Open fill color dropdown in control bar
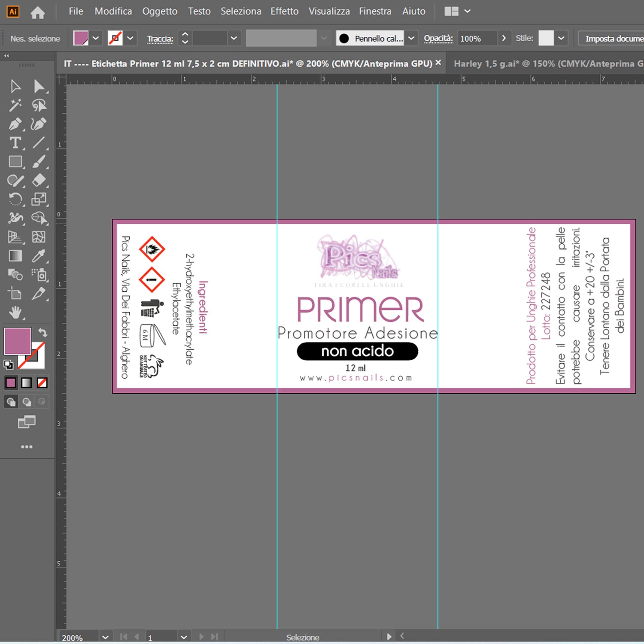Screen dimensions: 644x644 [96, 38]
